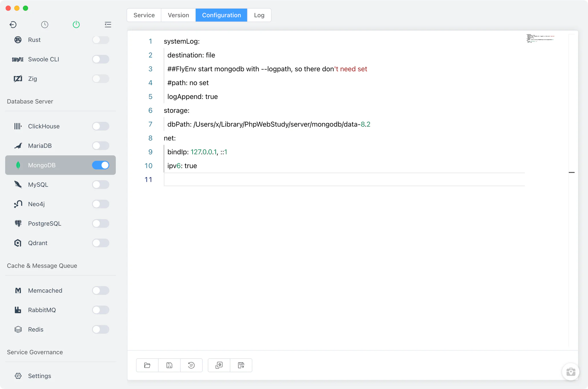This screenshot has height=389, width=588.
Task: Enable the MySQL service switch
Action: [x=100, y=184]
